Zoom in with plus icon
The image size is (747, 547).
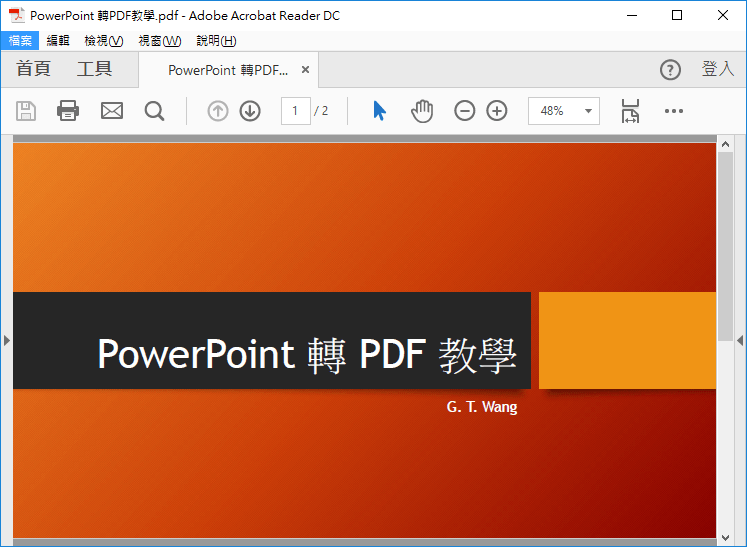point(497,111)
